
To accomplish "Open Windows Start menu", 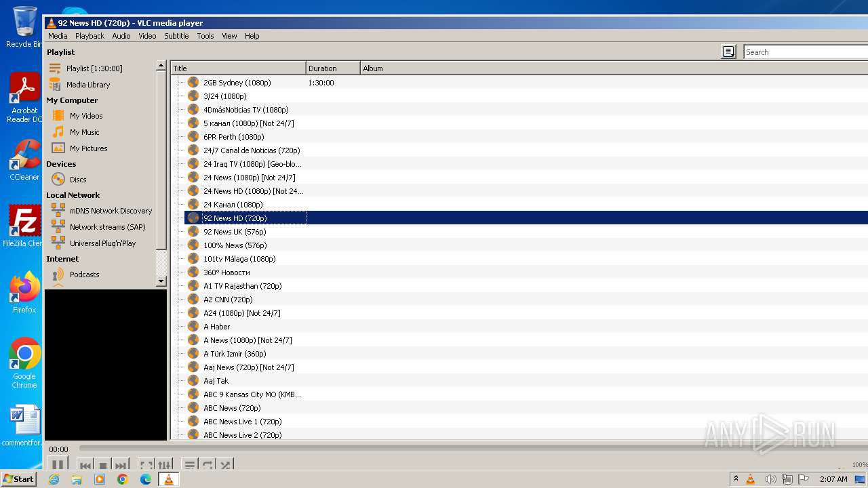I will pyautogui.click(x=18, y=479).
